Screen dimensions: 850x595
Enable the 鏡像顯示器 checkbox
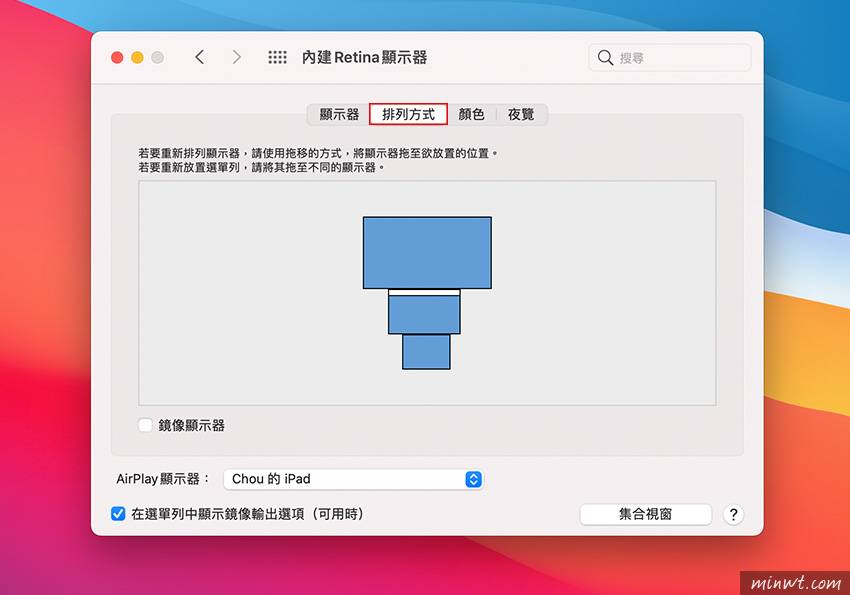[145, 425]
